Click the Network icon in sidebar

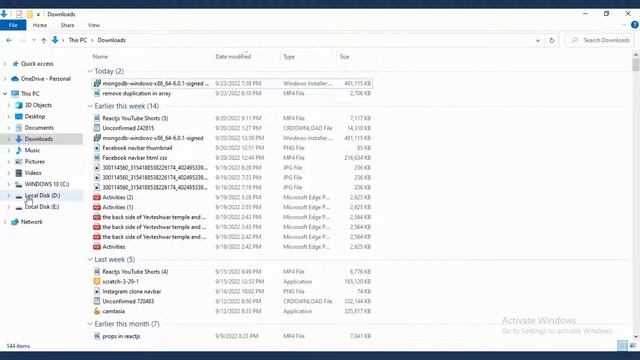15,222
